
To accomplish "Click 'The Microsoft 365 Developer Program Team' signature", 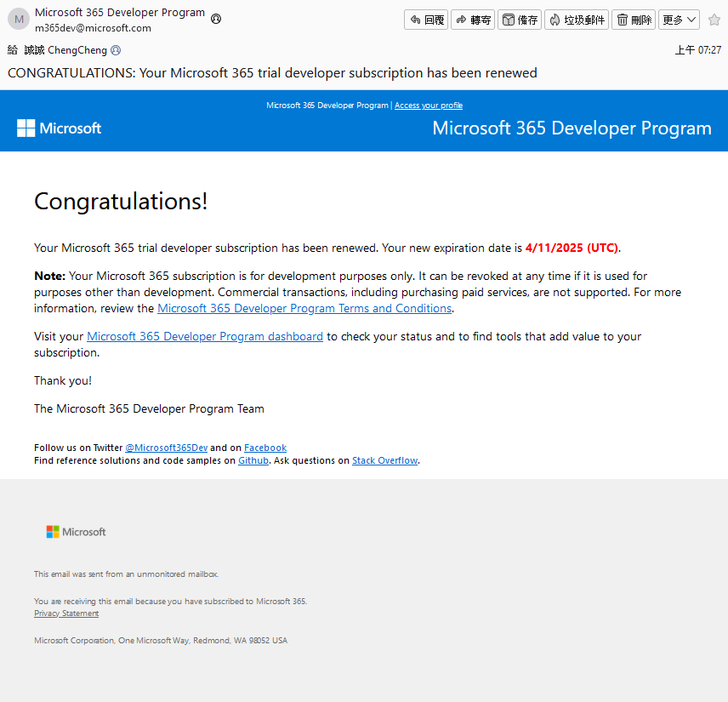I will 149,408.
